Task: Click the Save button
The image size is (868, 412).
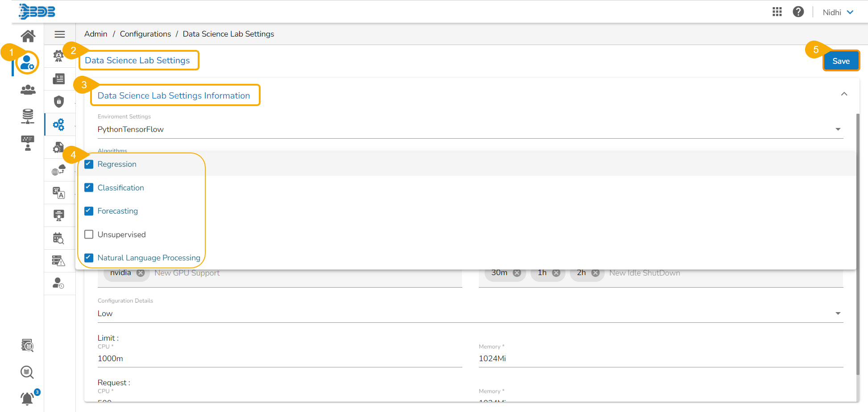Action: (x=841, y=61)
